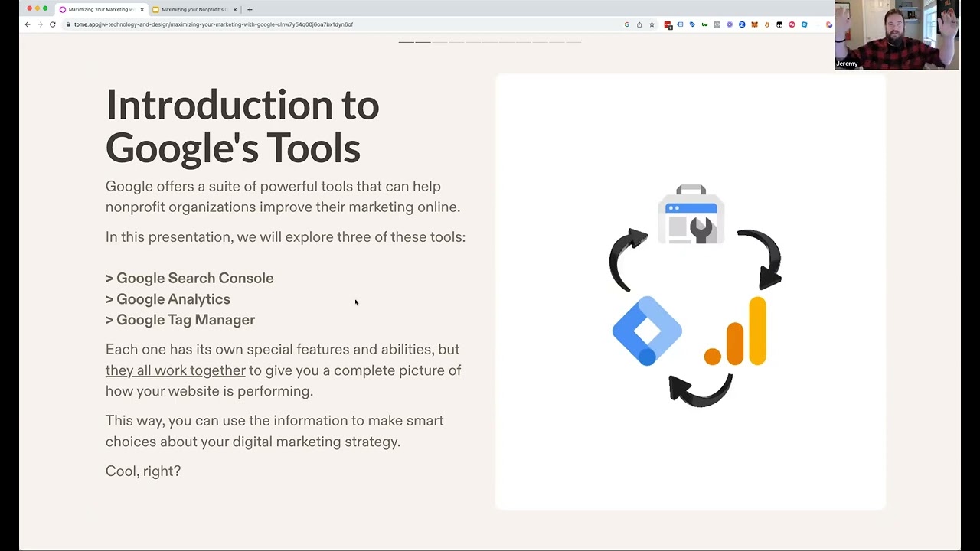Close the Maximizing your Nonprofit's tab
The height and width of the screenshot is (551, 980).
point(235,10)
